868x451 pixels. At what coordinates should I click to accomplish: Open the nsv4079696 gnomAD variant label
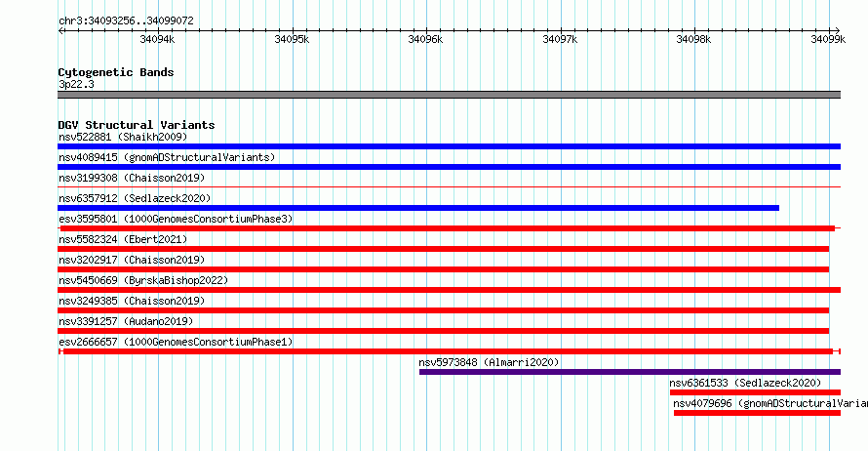(x=770, y=403)
